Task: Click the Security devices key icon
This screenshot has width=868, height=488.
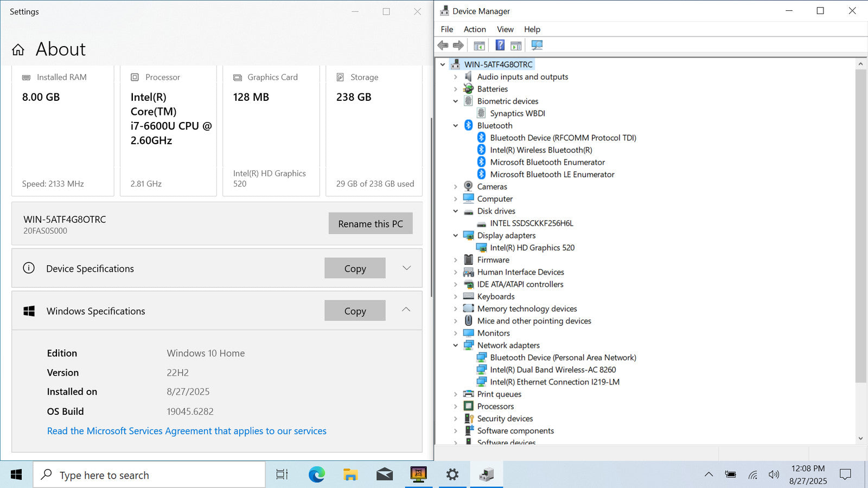Action: tap(469, 419)
